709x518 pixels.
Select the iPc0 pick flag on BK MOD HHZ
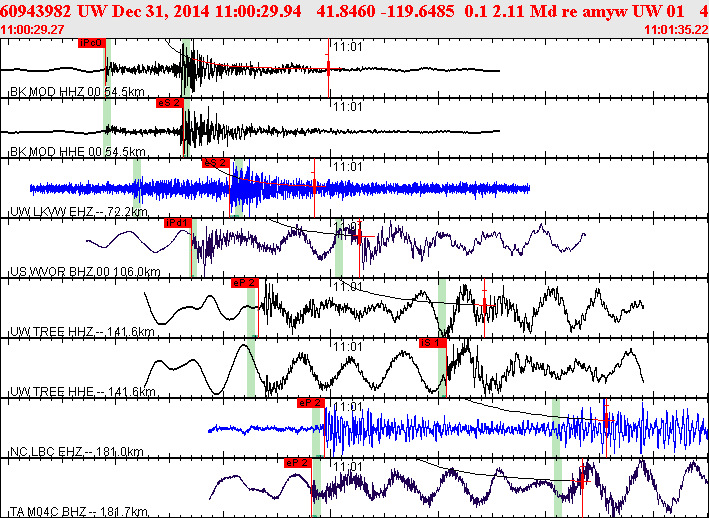(92, 43)
